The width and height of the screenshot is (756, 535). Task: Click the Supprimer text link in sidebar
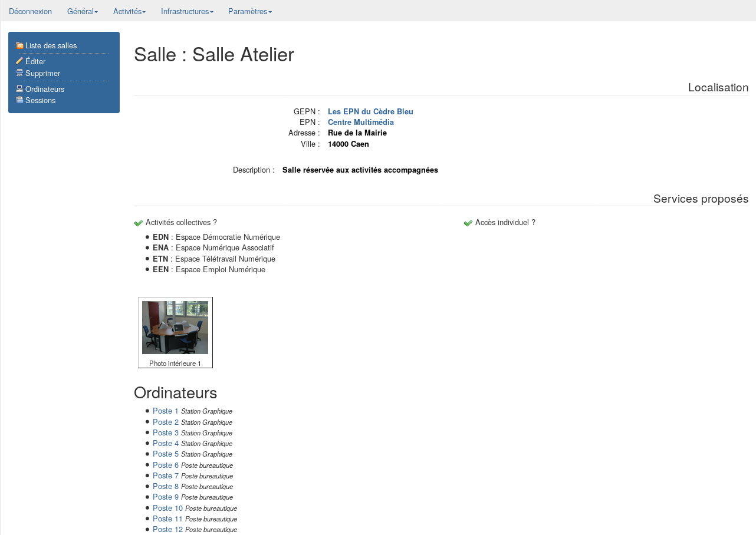(x=42, y=73)
